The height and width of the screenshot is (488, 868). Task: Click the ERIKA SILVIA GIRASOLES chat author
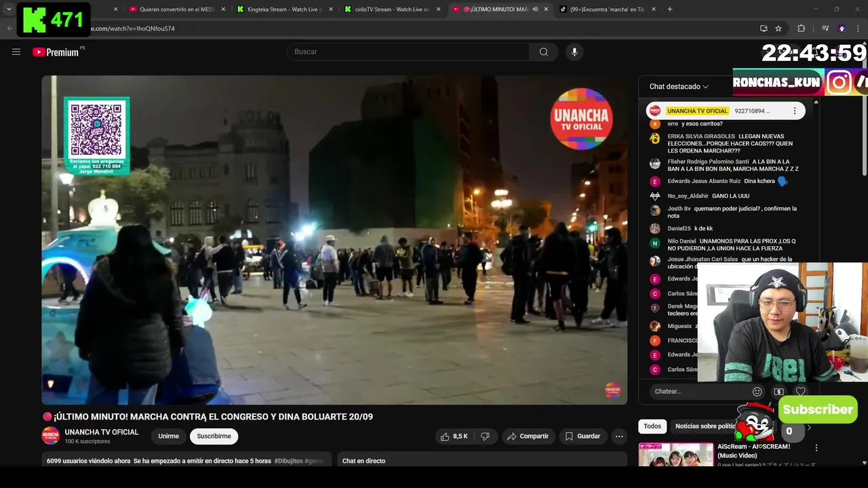[x=701, y=136]
